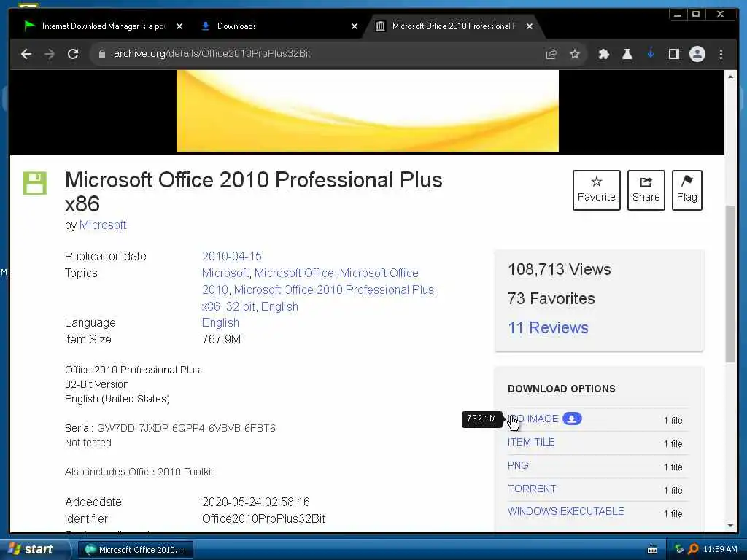Screen dimensions: 747x560
Task: Open the WINDOWS EXECUTABLE download option
Action: tap(566, 511)
